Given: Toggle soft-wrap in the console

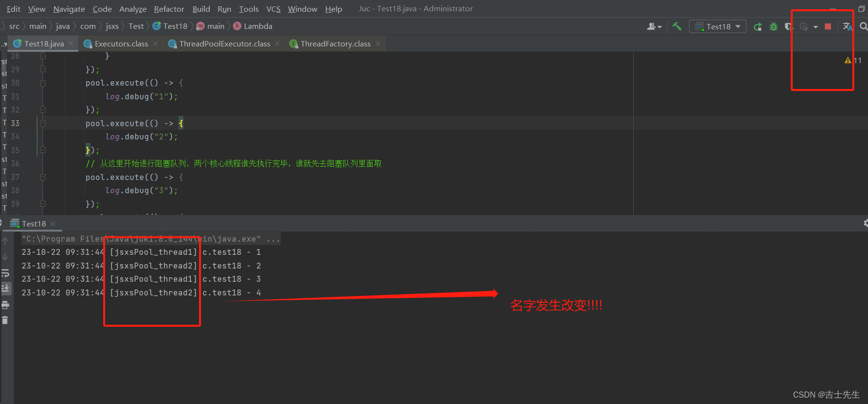Looking at the screenshot, I should point(5,273).
